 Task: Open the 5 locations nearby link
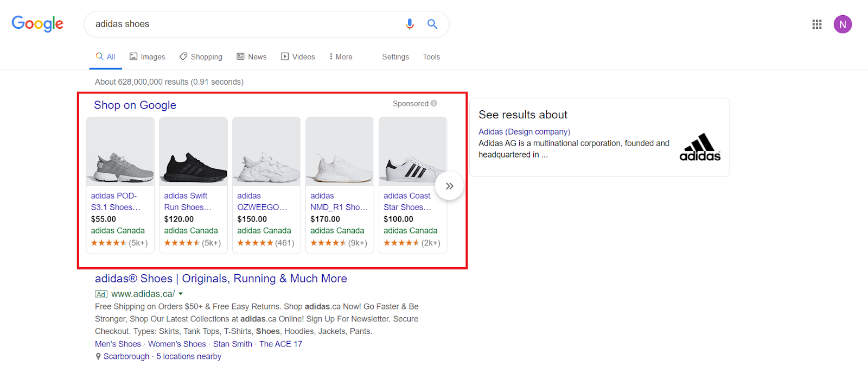[x=189, y=356]
